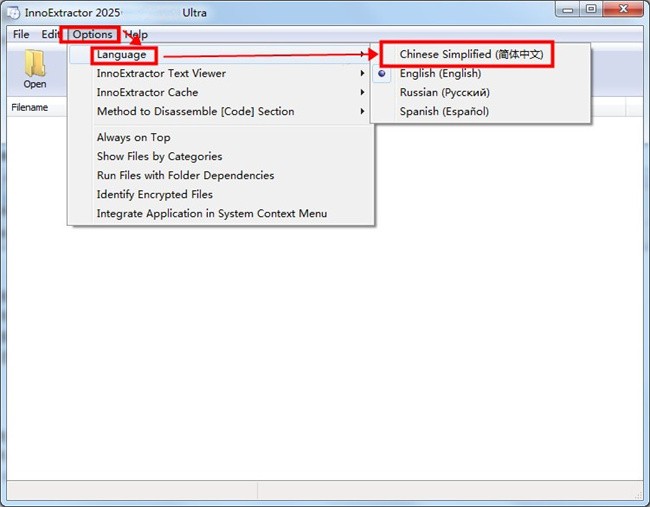Choose Chinese Simplified language
650x507 pixels.
click(x=481, y=54)
